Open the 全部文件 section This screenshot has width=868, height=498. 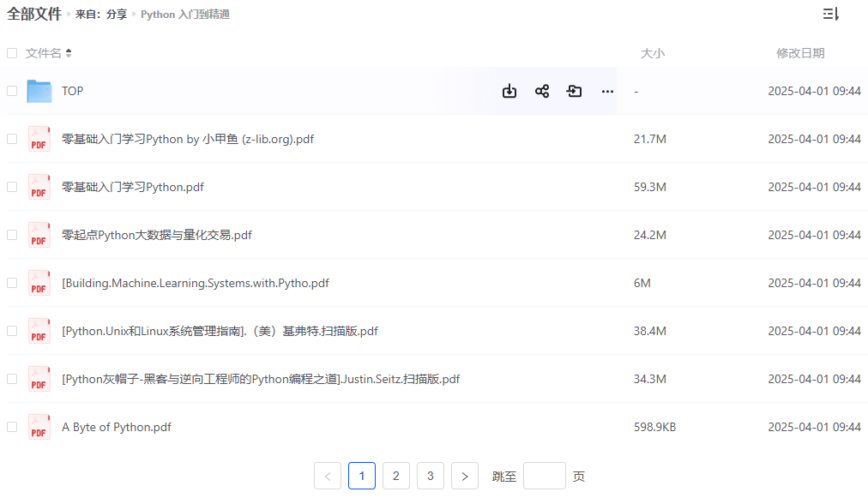click(x=34, y=15)
